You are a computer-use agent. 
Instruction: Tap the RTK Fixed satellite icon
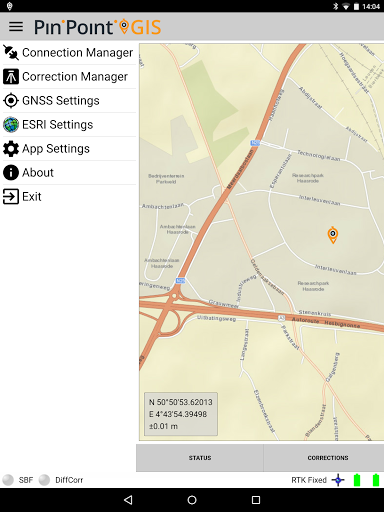pos(338,480)
